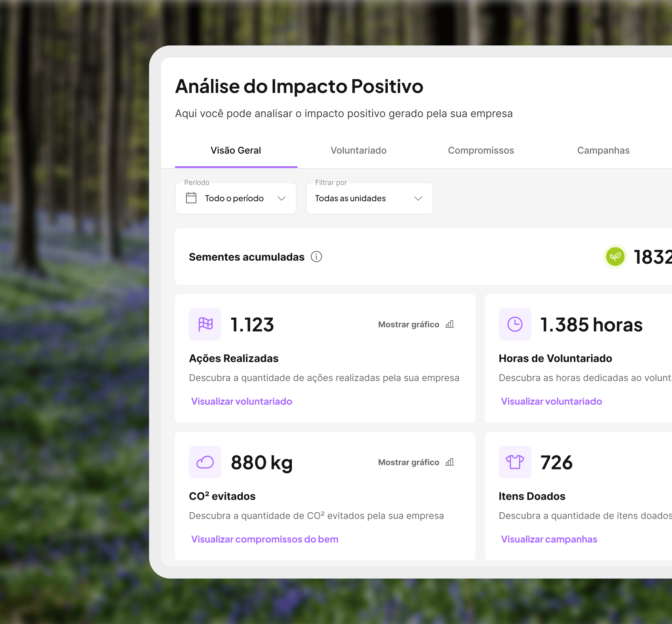Show graph for CO² evitados card

tap(416, 462)
